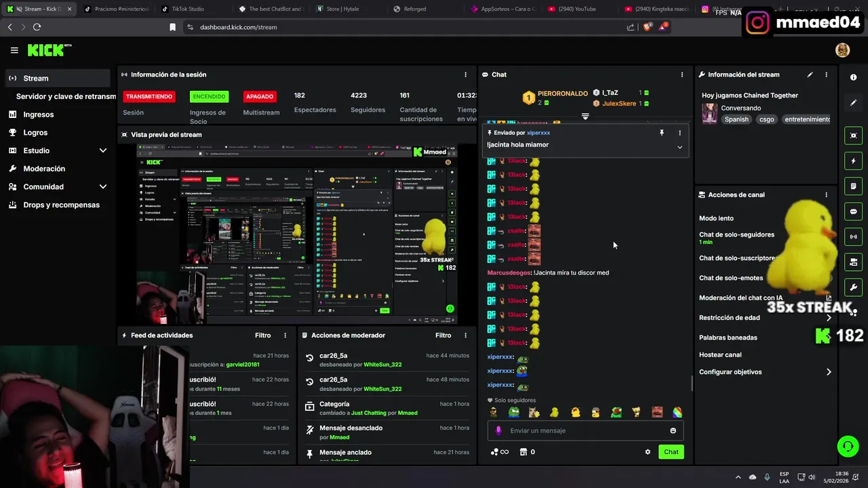Open Logros in sidebar

pyautogui.click(x=35, y=133)
